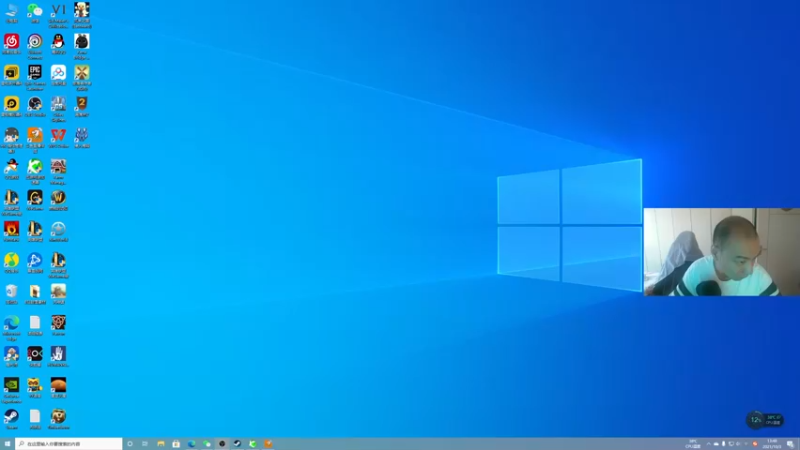Open the pirate-hat penguin desktop shortcut
The height and width of the screenshot is (450, 800).
coord(11,169)
